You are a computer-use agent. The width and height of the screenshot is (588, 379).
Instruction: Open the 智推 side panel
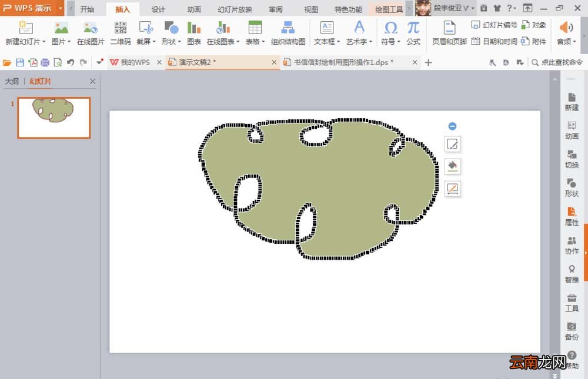(572, 274)
